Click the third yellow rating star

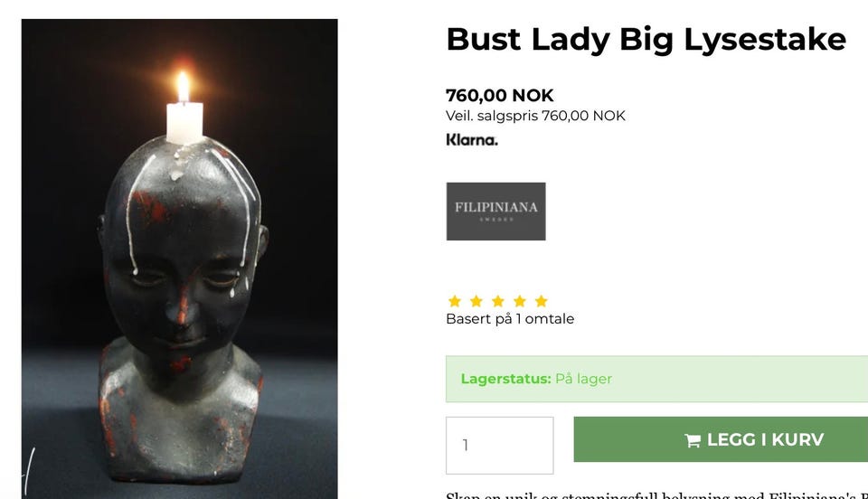(x=497, y=301)
